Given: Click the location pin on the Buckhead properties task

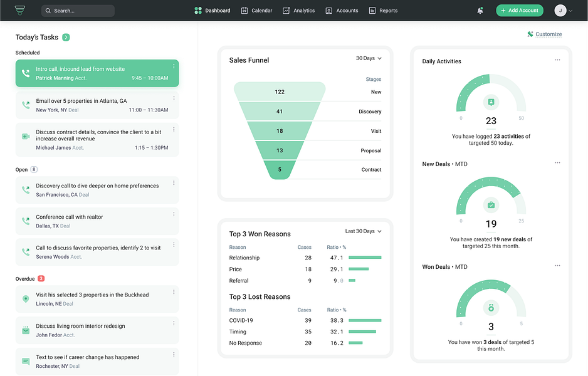Looking at the screenshot, I should [24, 299].
